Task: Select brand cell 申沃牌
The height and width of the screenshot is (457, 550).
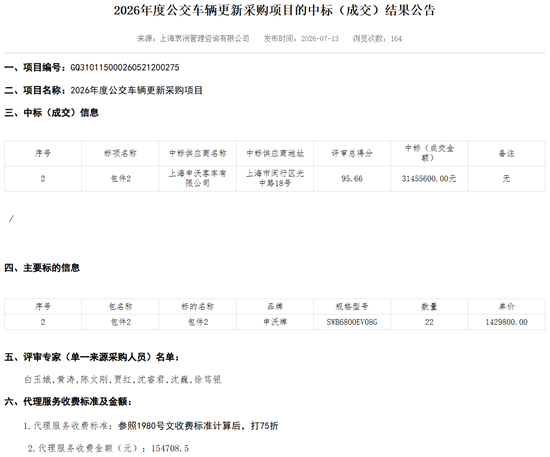Action: click(x=275, y=322)
